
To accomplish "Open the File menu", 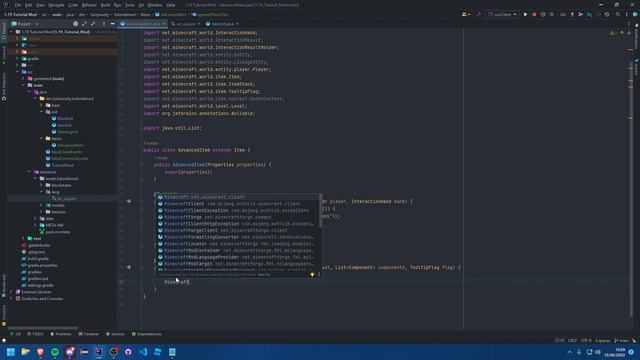I will (18, 5).
